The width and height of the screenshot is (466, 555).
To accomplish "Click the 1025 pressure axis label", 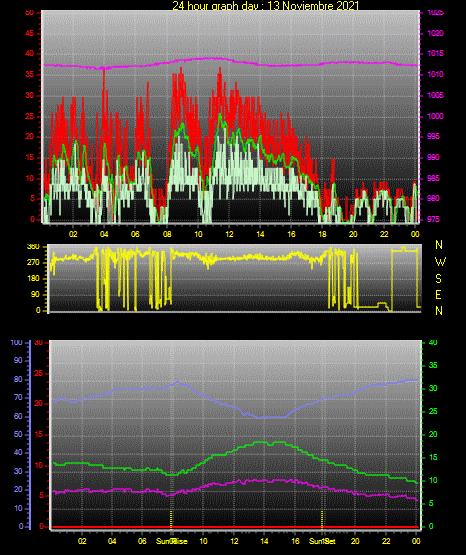I will (x=436, y=12).
